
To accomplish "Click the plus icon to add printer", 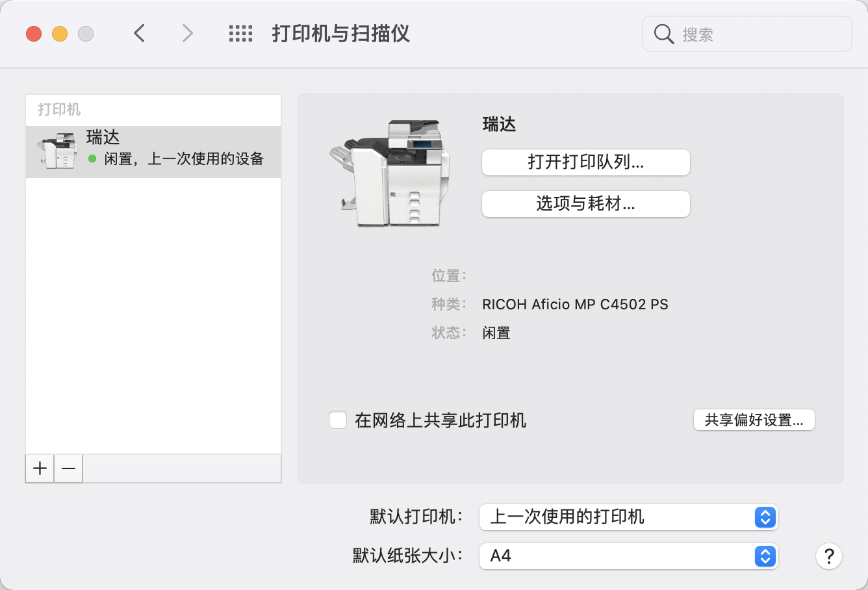I will pyautogui.click(x=40, y=468).
